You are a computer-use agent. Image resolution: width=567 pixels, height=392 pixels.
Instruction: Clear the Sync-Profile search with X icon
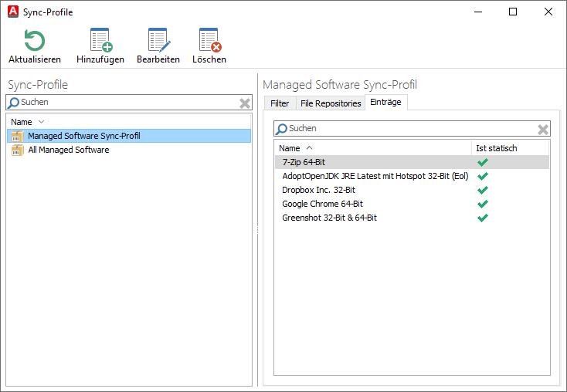pyautogui.click(x=245, y=103)
